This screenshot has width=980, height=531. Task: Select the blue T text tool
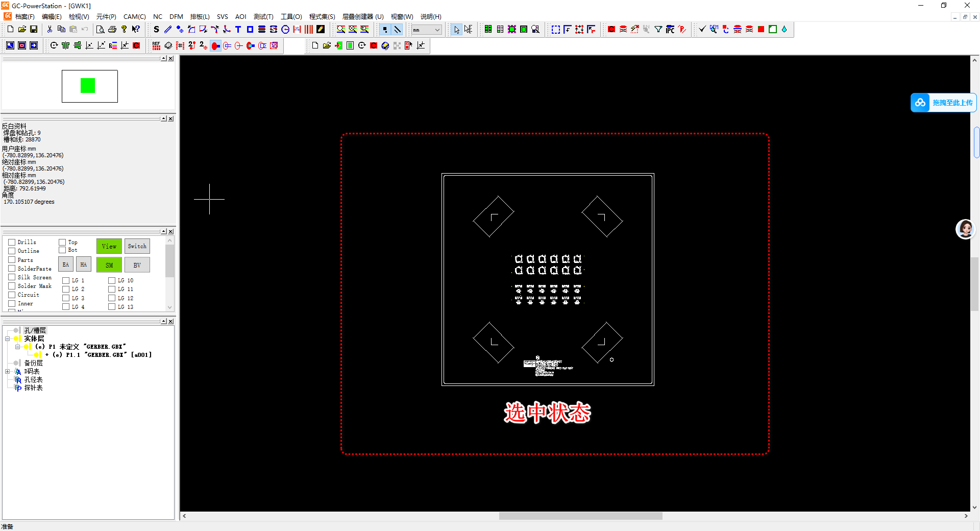238,30
